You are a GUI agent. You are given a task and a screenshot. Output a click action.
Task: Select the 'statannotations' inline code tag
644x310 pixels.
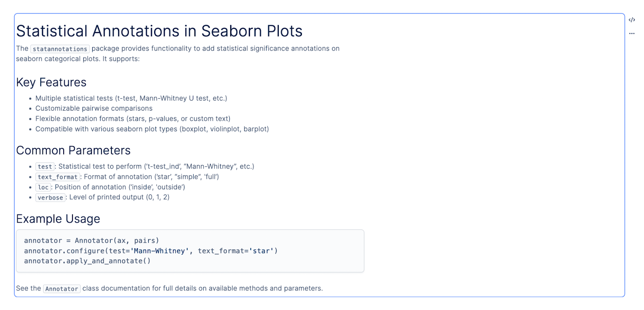60,49
